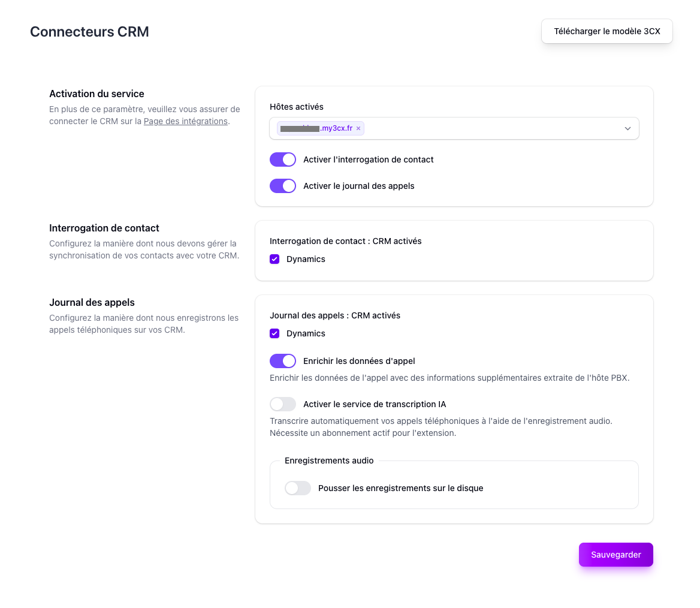The width and height of the screenshot is (700, 608).
Task: Remove the my3cx.fr host via its × icon
Action: [x=358, y=128]
